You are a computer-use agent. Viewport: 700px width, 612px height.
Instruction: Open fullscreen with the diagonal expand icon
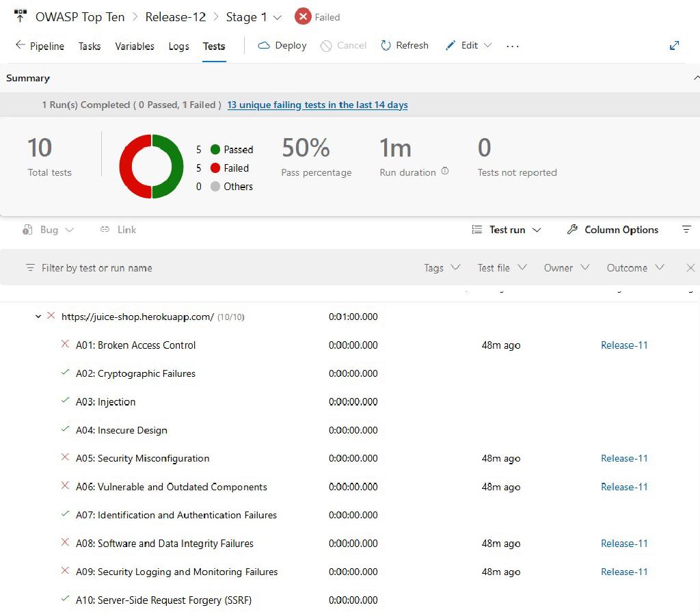(x=674, y=45)
